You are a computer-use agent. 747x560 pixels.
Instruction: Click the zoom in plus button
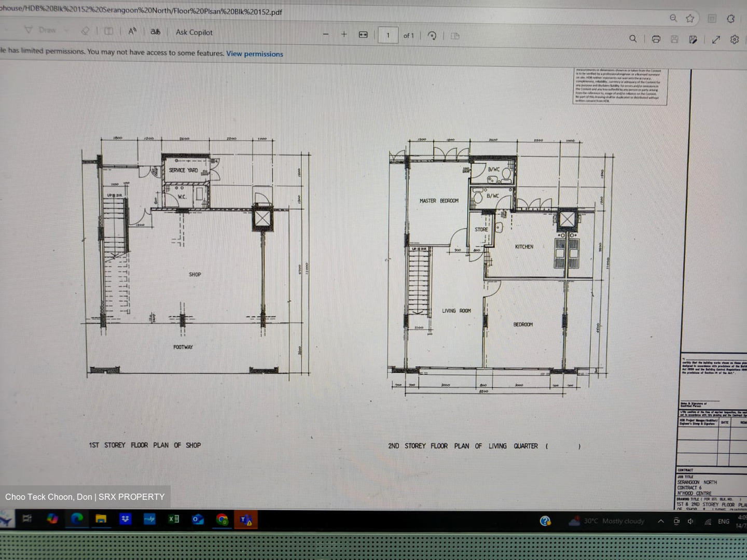coord(344,34)
